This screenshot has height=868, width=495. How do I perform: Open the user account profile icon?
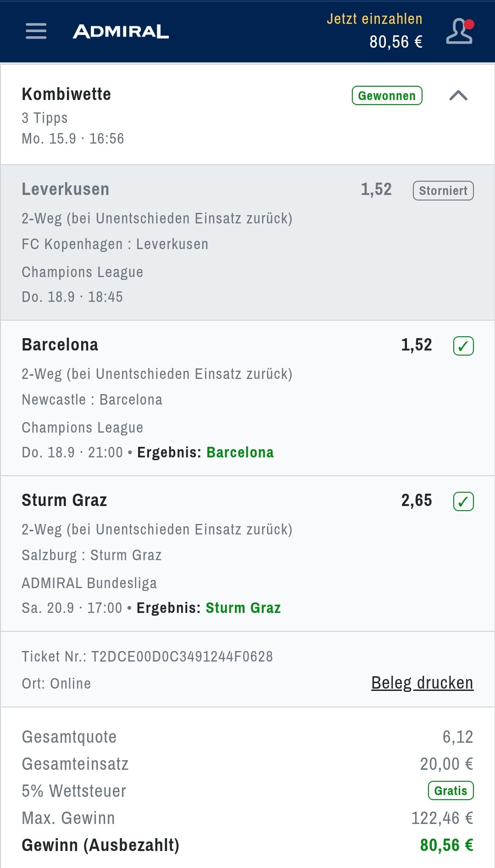coord(459,31)
